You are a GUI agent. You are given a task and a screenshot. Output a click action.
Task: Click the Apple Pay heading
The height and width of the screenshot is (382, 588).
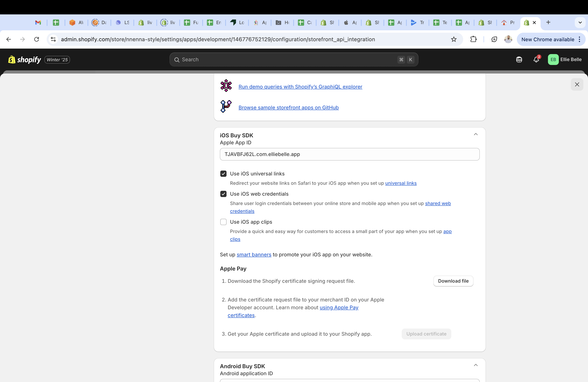(233, 269)
